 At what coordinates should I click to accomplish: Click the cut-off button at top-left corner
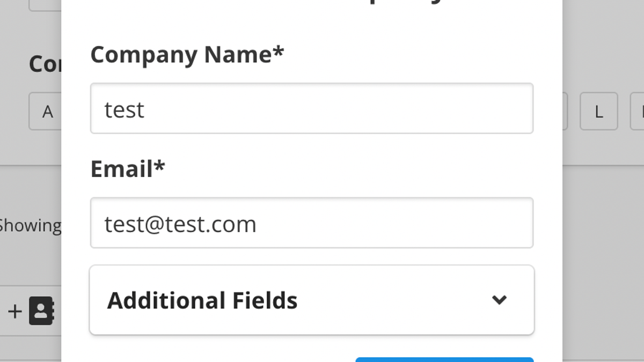point(45,5)
